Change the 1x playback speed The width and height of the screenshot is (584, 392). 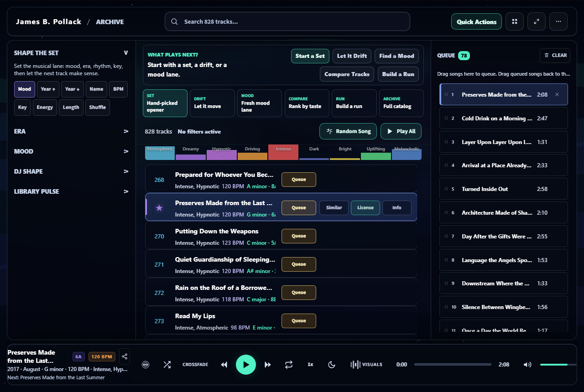click(x=310, y=365)
